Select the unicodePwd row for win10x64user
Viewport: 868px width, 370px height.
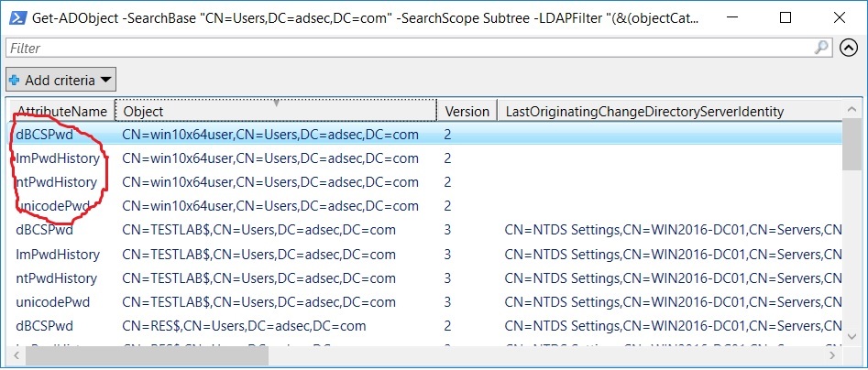(x=270, y=206)
